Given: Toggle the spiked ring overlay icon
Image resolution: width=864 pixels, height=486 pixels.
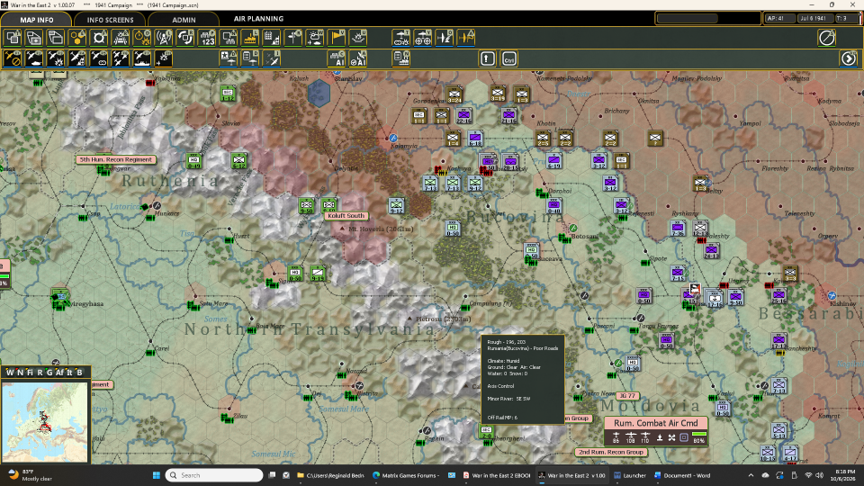Looking at the screenshot, I should (x=99, y=38).
